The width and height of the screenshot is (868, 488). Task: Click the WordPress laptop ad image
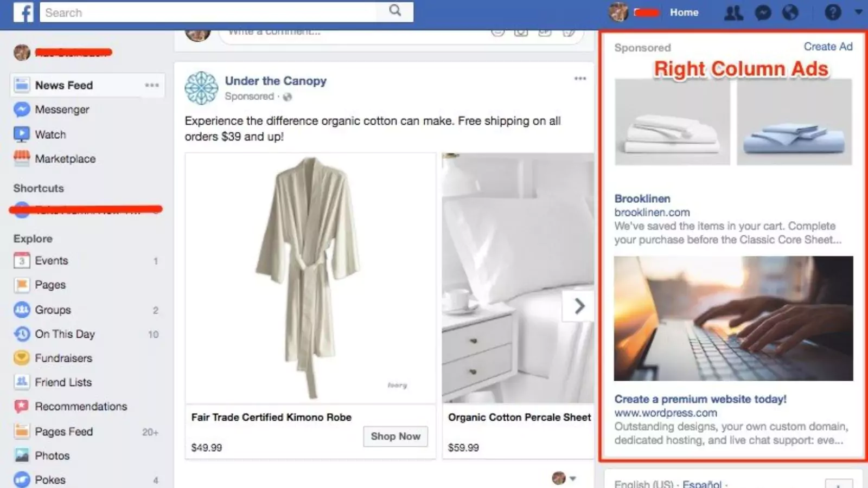point(733,318)
